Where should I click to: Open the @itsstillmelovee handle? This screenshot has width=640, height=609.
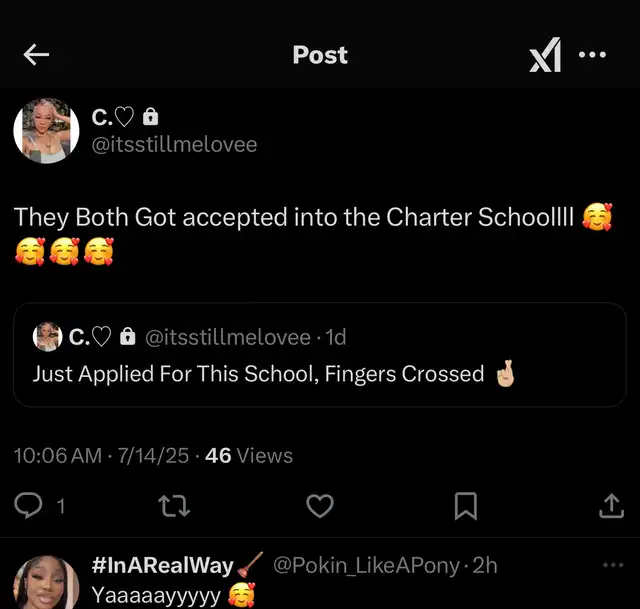click(x=175, y=144)
